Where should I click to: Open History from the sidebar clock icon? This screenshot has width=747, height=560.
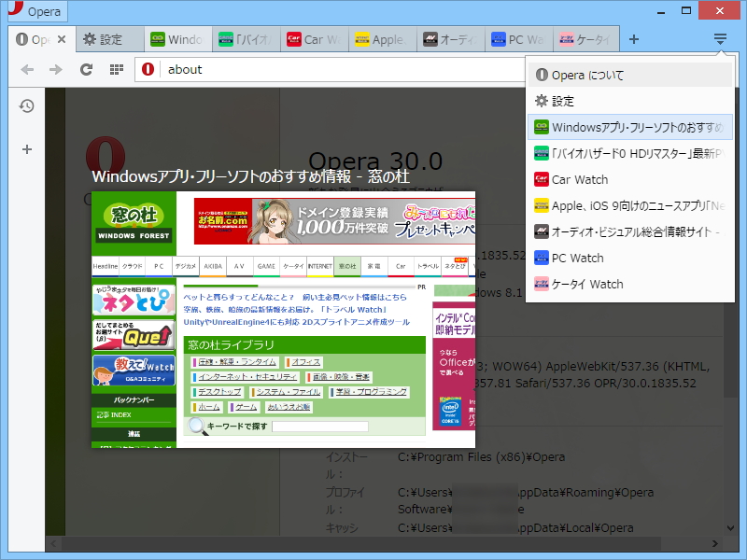[27, 105]
